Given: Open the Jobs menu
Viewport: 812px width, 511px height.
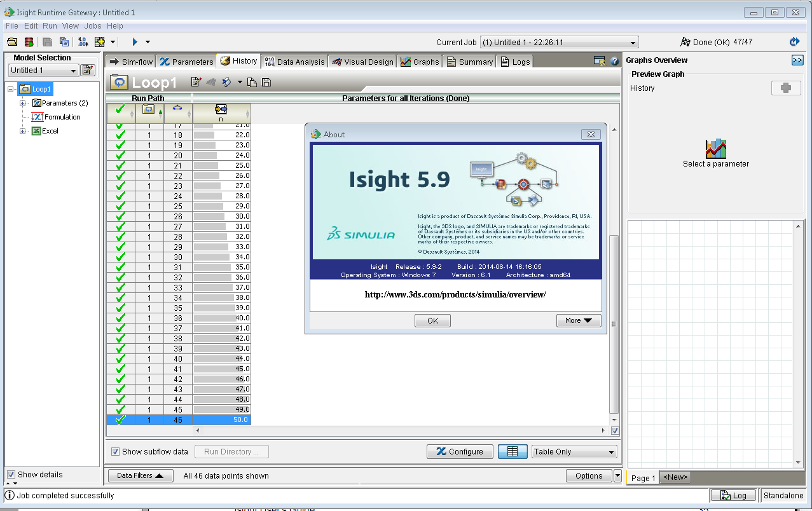Looking at the screenshot, I should (93, 26).
